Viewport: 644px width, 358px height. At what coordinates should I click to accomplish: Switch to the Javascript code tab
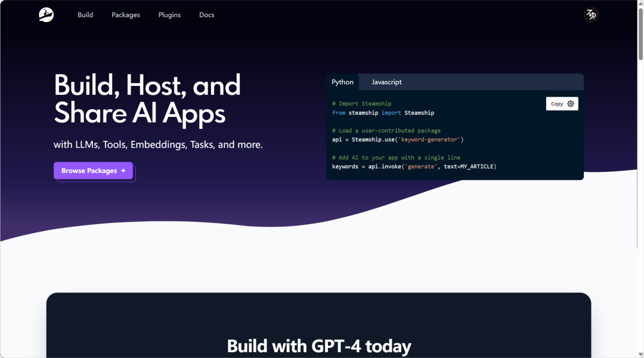[386, 82]
